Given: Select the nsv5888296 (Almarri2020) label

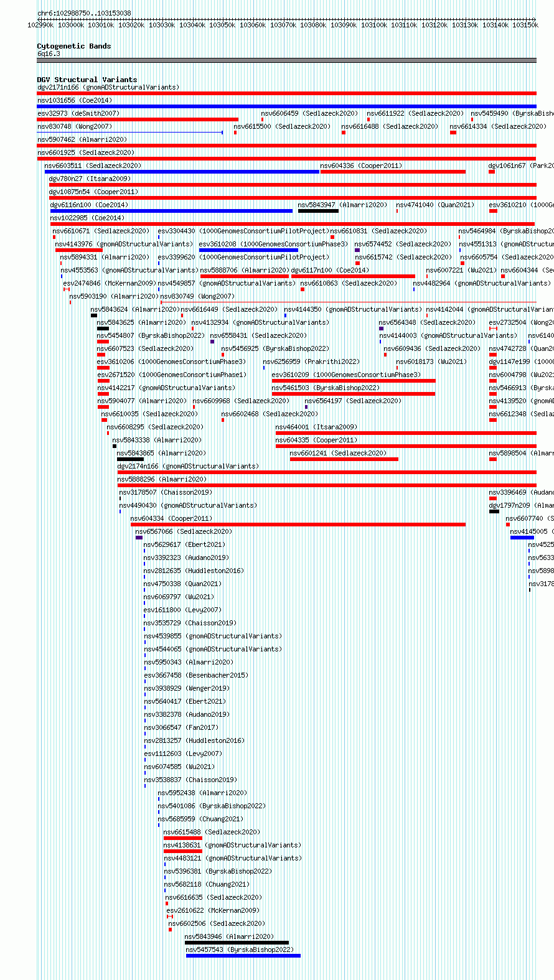Looking at the screenshot, I should 162,479.
